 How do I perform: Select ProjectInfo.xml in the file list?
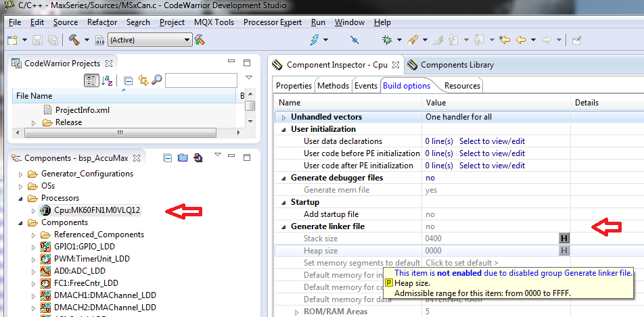[x=82, y=110]
